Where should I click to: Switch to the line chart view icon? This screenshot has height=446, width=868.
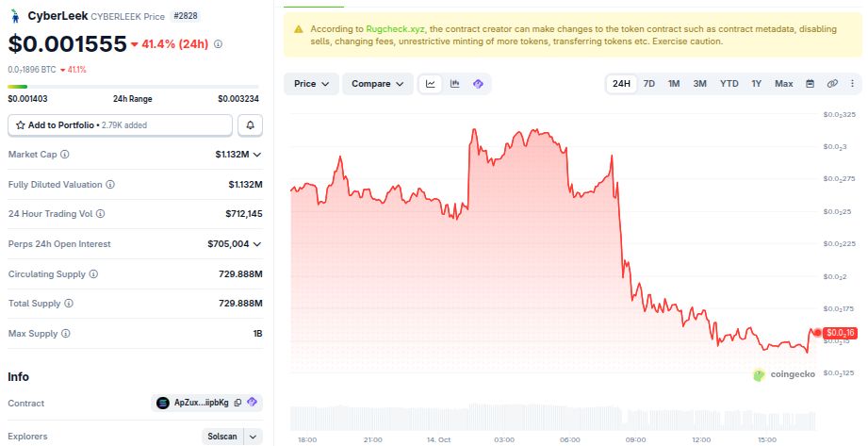pyautogui.click(x=430, y=84)
